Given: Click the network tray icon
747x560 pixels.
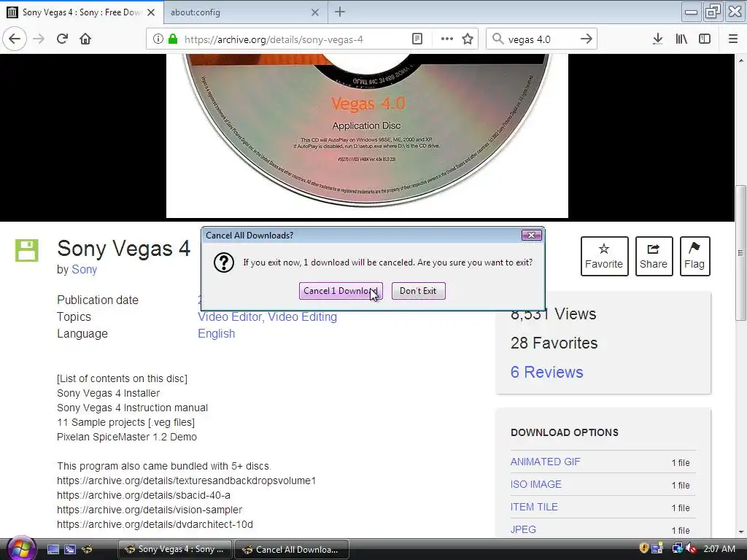Looking at the screenshot, I should click(676, 548).
